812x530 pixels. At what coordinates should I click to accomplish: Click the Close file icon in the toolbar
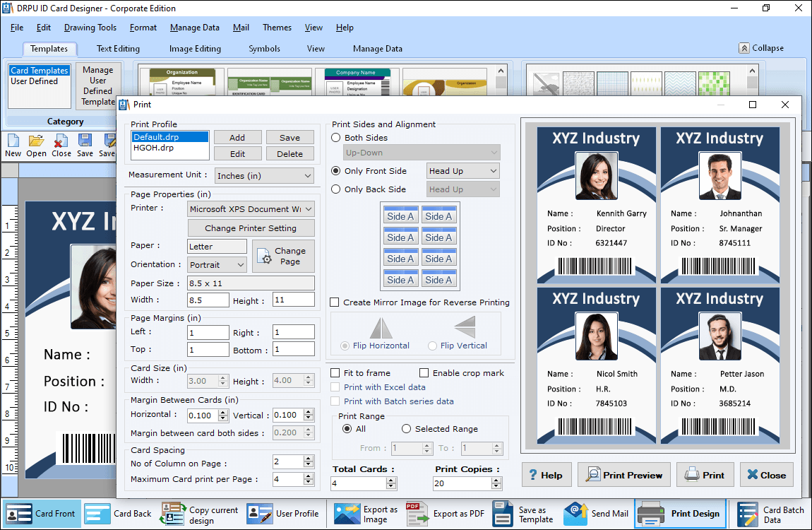point(61,145)
